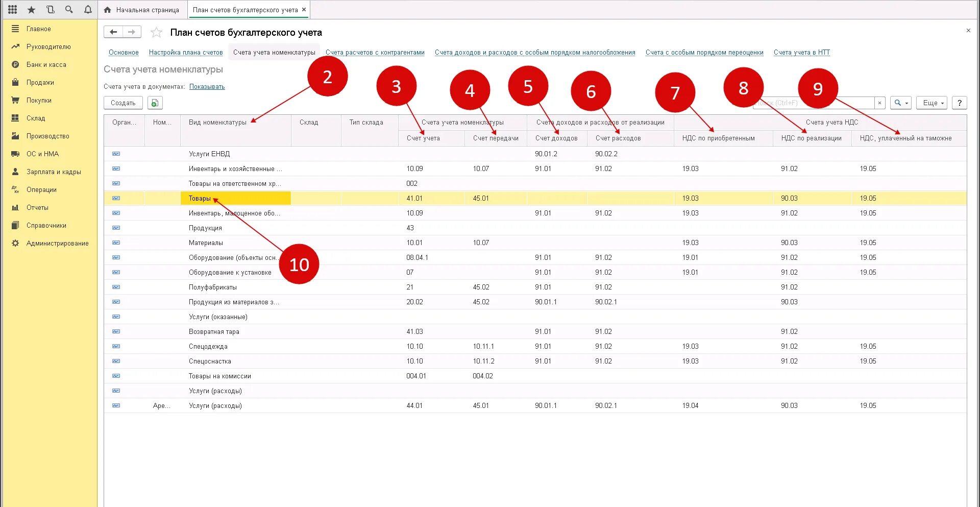The height and width of the screenshot is (507, 980).
Task: Open Счета доходов и расходов с особым порядком link
Action: [x=535, y=53]
